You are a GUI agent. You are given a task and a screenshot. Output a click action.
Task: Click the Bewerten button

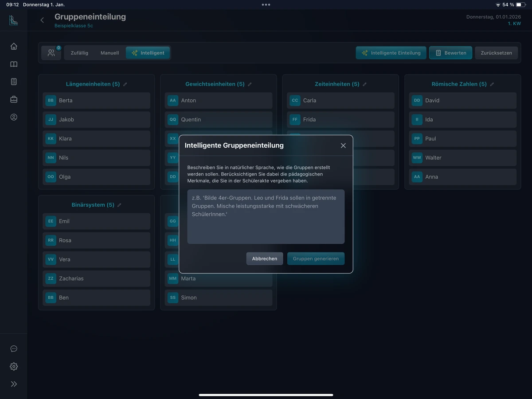click(450, 53)
